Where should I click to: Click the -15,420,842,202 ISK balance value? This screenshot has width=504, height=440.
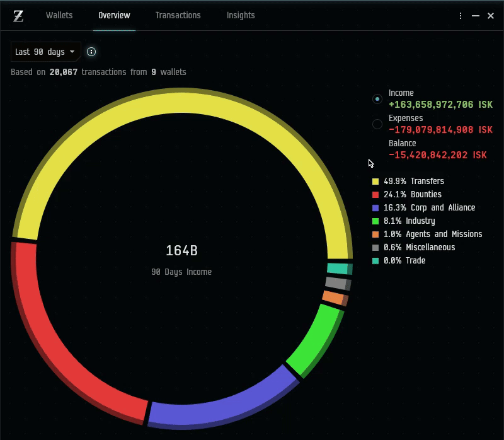pos(438,154)
